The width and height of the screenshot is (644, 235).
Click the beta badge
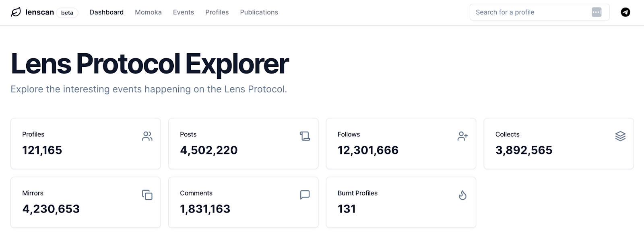coord(67,12)
